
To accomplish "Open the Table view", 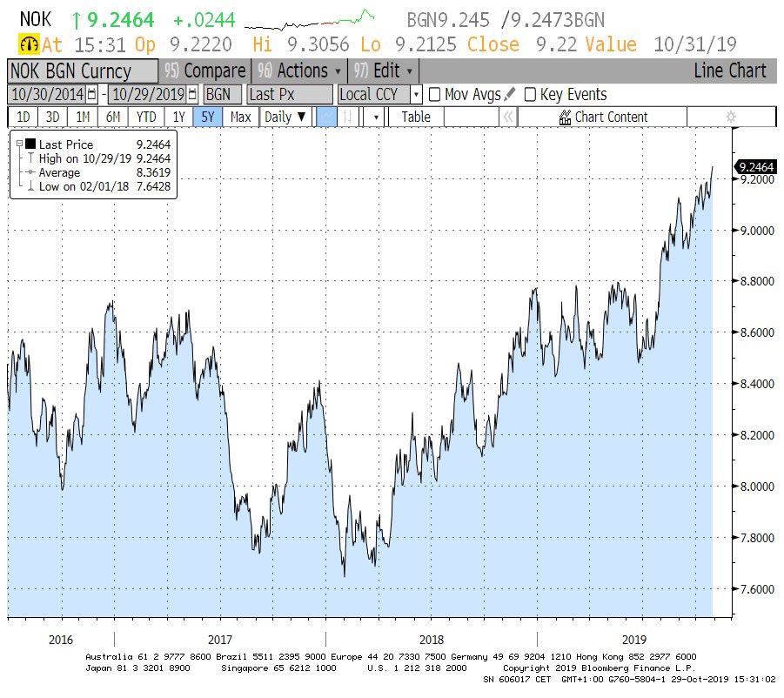I will pos(416,117).
